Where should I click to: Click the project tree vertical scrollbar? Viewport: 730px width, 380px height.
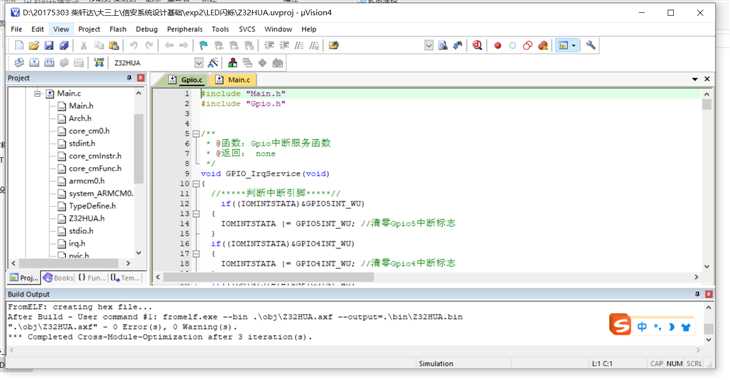coord(138,148)
